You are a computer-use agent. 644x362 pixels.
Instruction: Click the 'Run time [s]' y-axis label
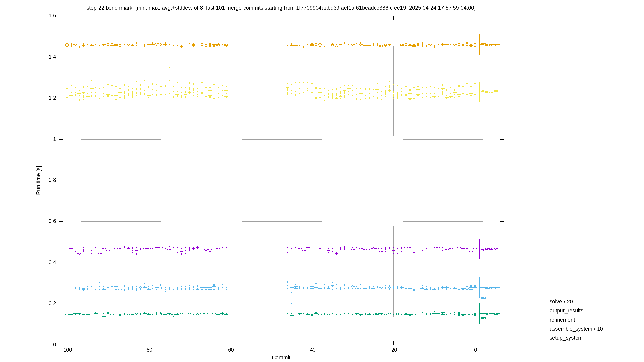click(x=38, y=180)
